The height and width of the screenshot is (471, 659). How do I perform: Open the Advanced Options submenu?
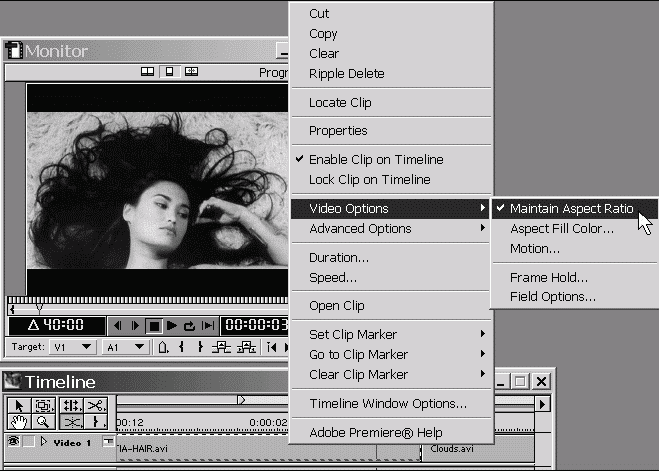360,229
